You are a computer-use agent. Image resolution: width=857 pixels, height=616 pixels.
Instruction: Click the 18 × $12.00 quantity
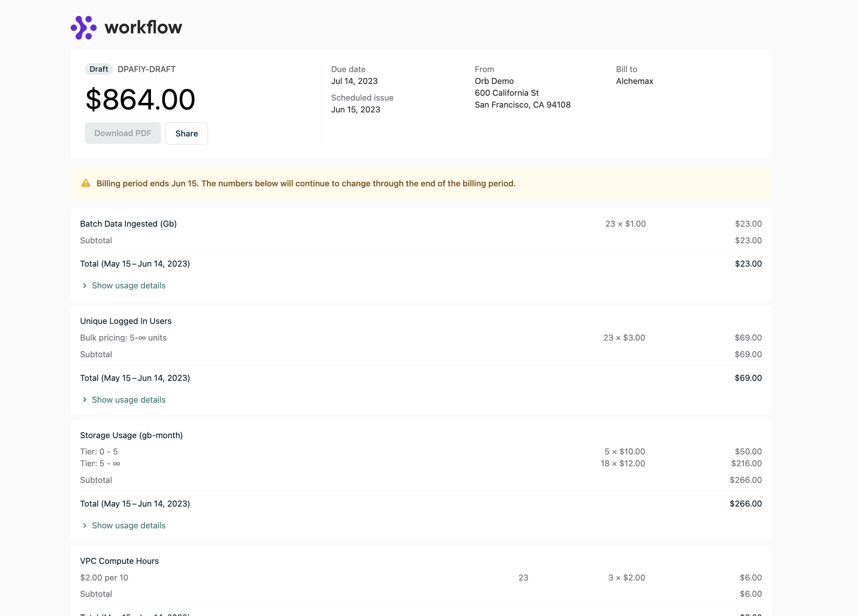coord(623,463)
